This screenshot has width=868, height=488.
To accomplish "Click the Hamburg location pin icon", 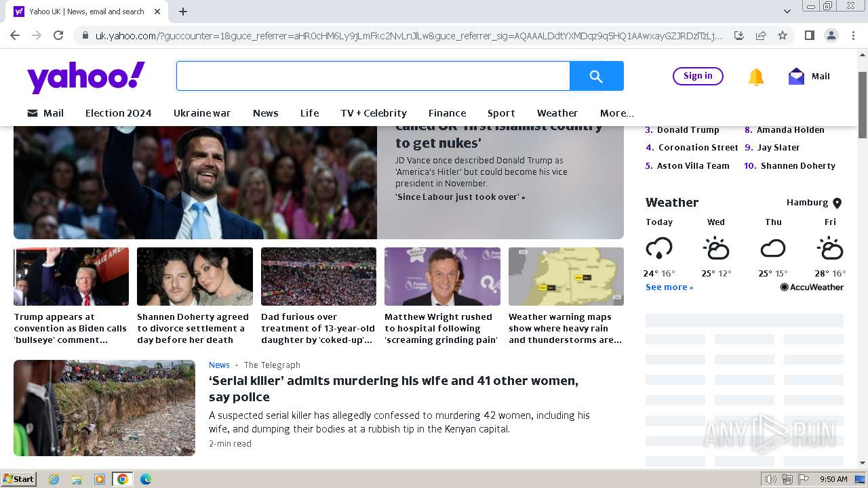I will point(837,203).
